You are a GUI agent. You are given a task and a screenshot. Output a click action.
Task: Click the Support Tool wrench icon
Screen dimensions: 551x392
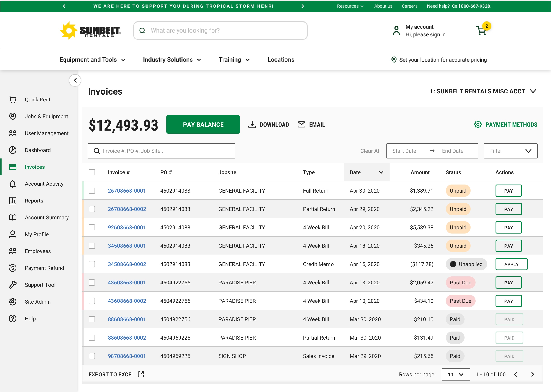pos(13,285)
